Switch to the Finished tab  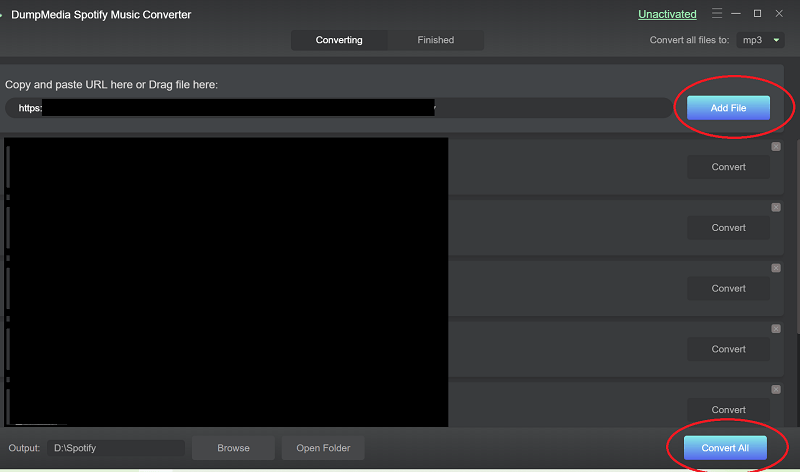tap(435, 40)
